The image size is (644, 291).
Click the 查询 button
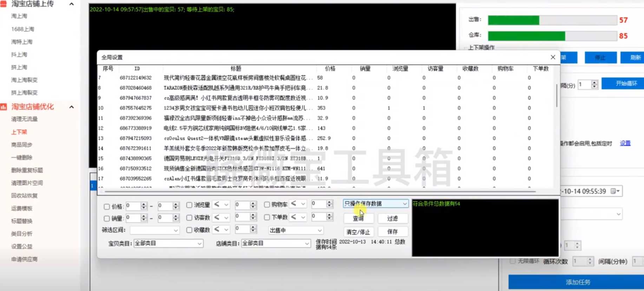coord(358,218)
